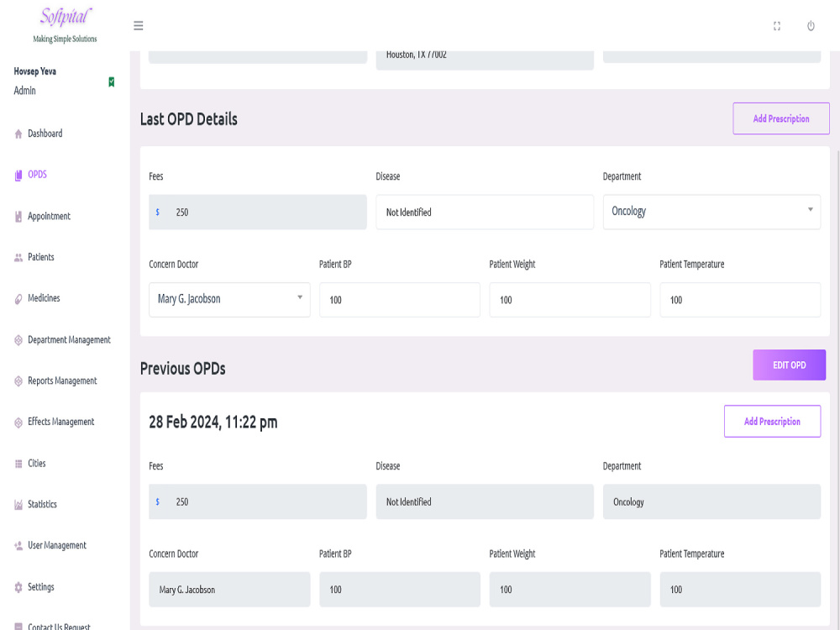Click the Patient BP field in Last OPD Details
This screenshot has height=630, width=840.
tap(400, 300)
